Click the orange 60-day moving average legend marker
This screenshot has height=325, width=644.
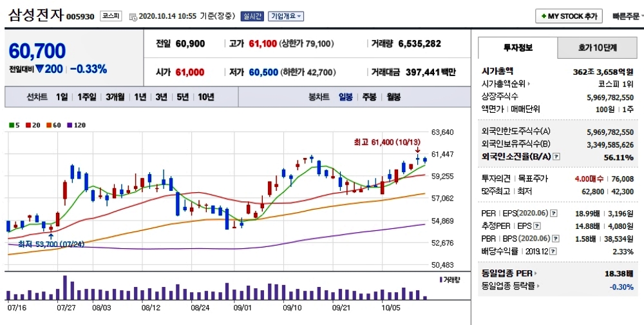pyautogui.click(x=48, y=125)
